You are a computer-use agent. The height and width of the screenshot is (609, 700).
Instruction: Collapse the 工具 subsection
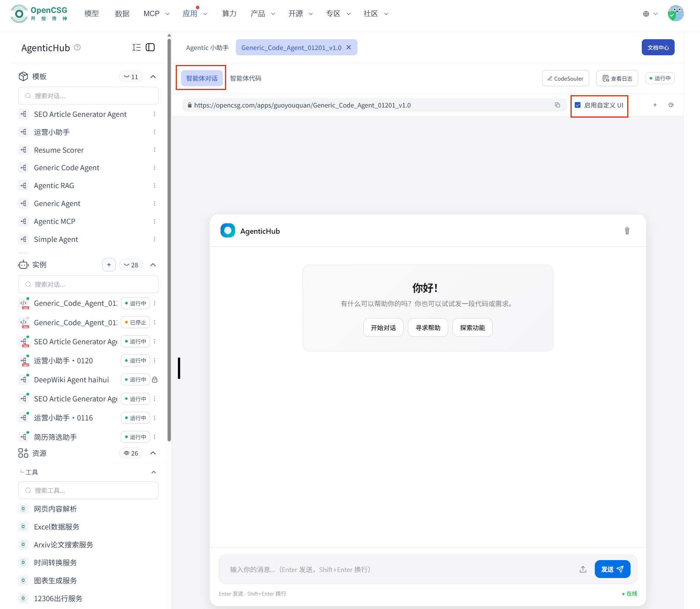pos(153,472)
